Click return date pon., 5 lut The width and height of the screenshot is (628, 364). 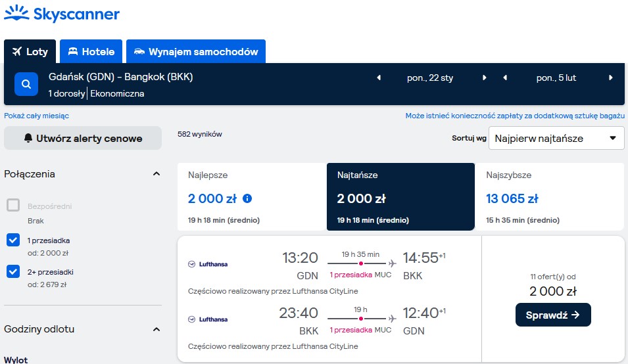coord(556,78)
